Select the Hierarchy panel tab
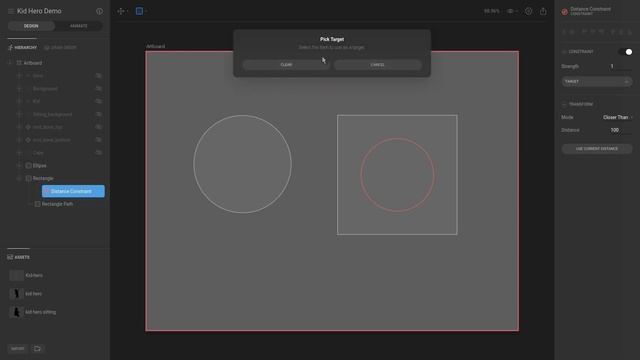 (x=22, y=47)
